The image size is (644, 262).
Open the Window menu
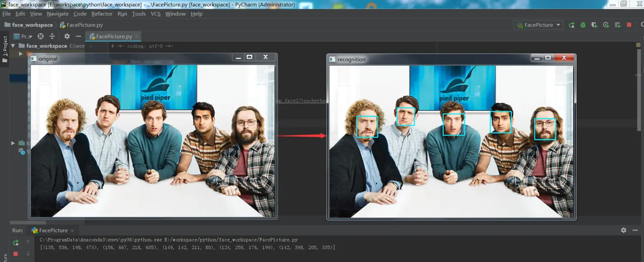pos(176,14)
